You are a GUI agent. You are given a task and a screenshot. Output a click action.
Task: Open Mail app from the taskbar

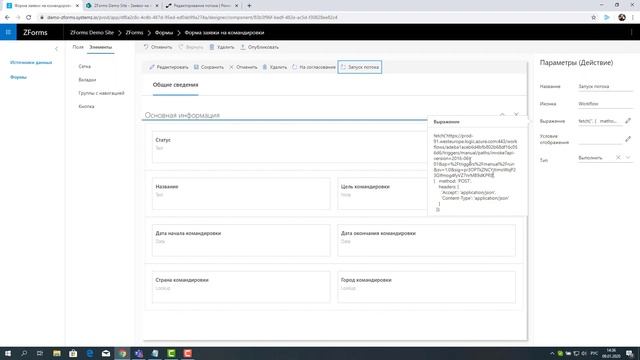click(106, 353)
